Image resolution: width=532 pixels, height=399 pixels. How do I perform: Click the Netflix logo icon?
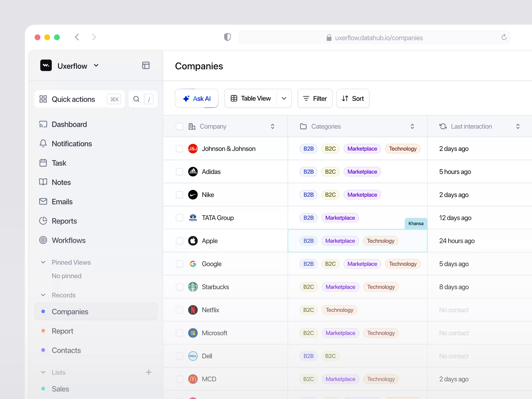[x=193, y=310]
